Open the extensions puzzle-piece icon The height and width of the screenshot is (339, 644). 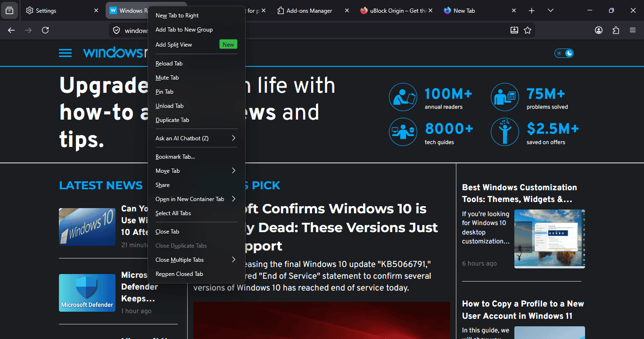[616, 30]
